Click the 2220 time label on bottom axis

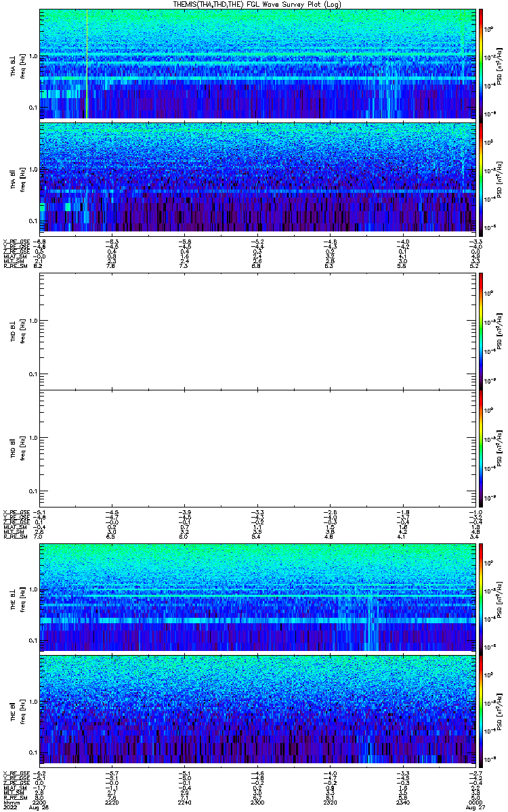112,801
